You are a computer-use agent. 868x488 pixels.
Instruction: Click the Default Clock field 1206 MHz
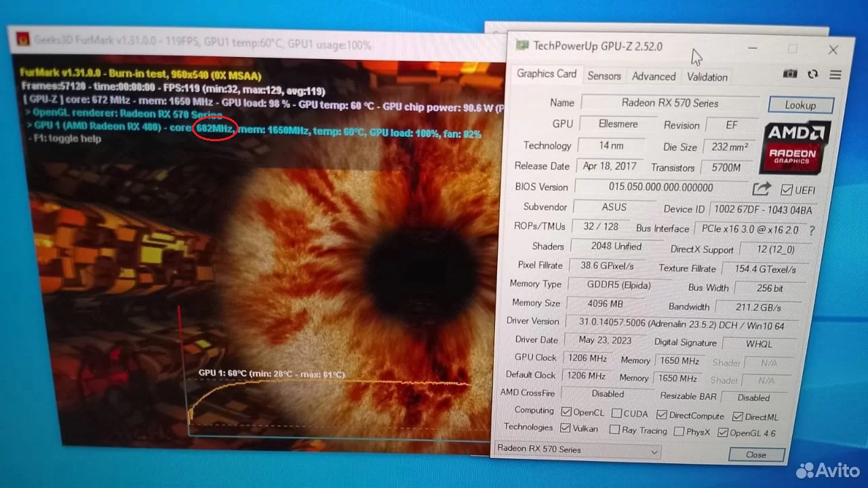point(586,375)
